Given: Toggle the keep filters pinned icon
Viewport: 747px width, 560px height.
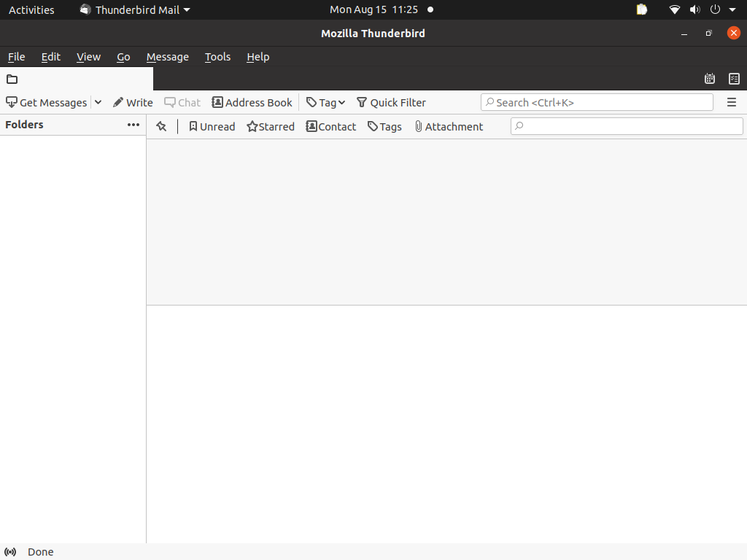Looking at the screenshot, I should [161, 127].
